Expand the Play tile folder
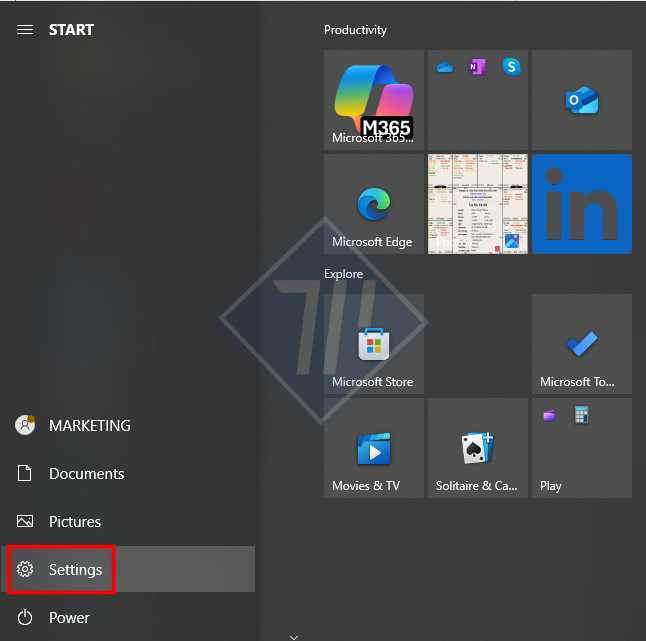Image resolution: width=646 pixels, height=641 pixels. (581, 448)
